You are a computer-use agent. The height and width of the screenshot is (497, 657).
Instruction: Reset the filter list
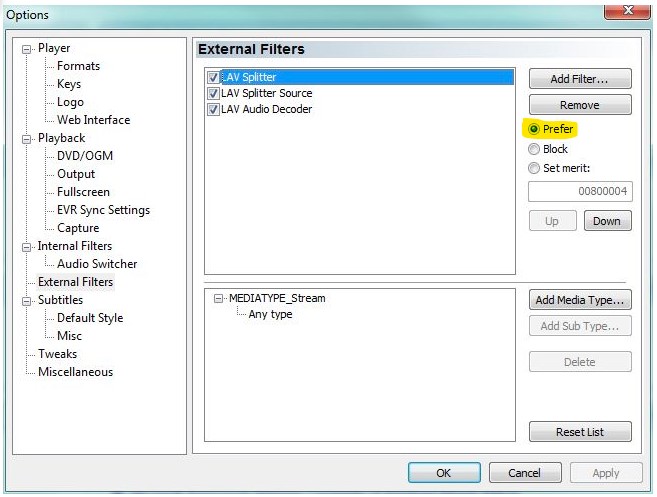(x=580, y=432)
